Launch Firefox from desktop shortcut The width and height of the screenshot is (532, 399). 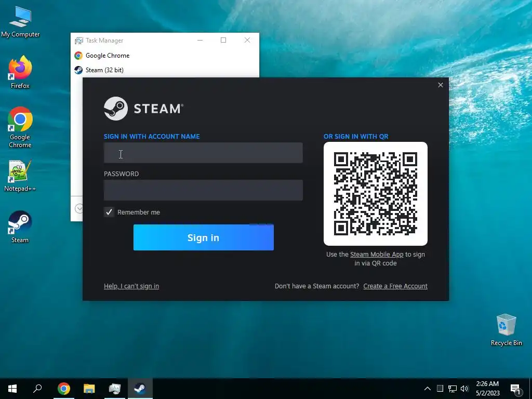click(x=20, y=72)
